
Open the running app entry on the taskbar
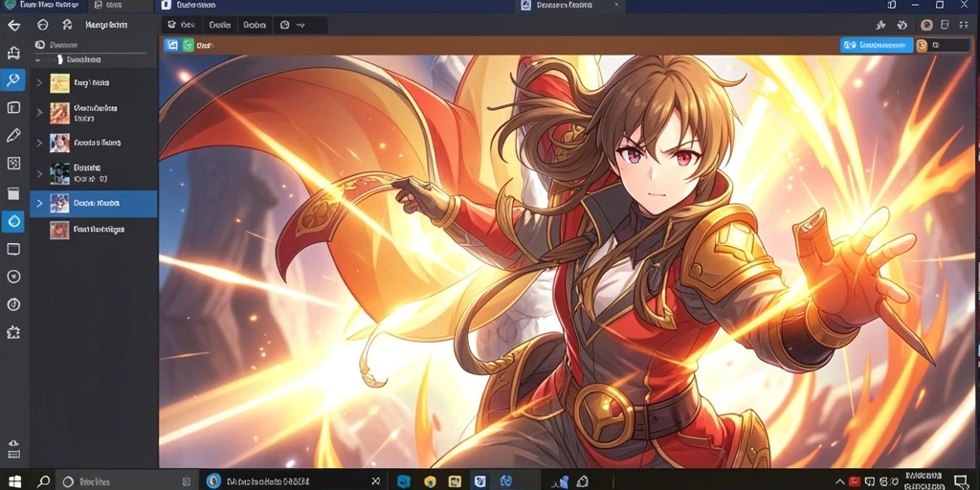point(294,481)
